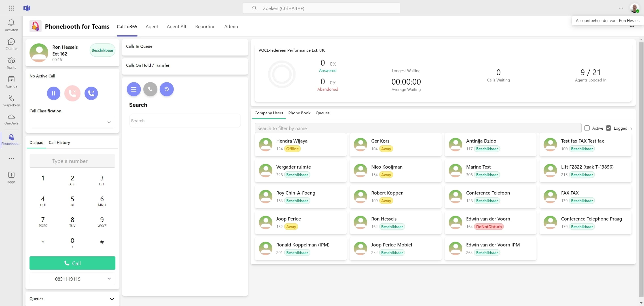Click the green Call button
This screenshot has width=644, height=306.
click(72, 263)
